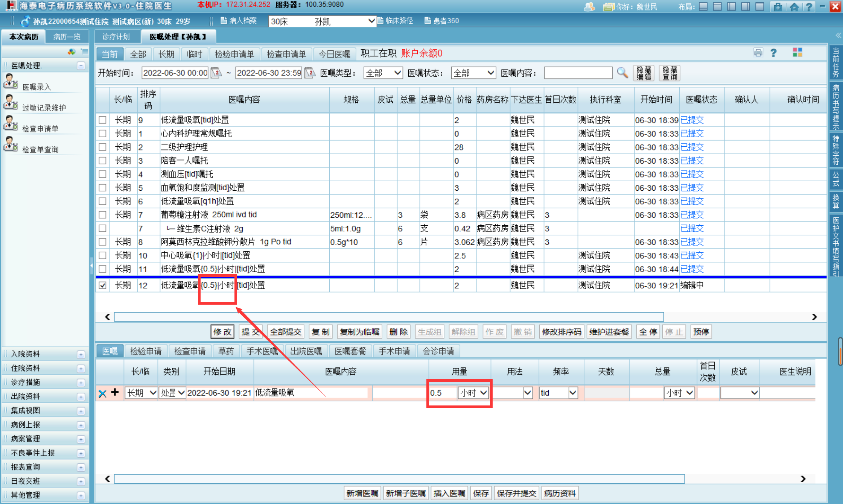Expand the 入院资料 sidebar section

click(x=81, y=354)
